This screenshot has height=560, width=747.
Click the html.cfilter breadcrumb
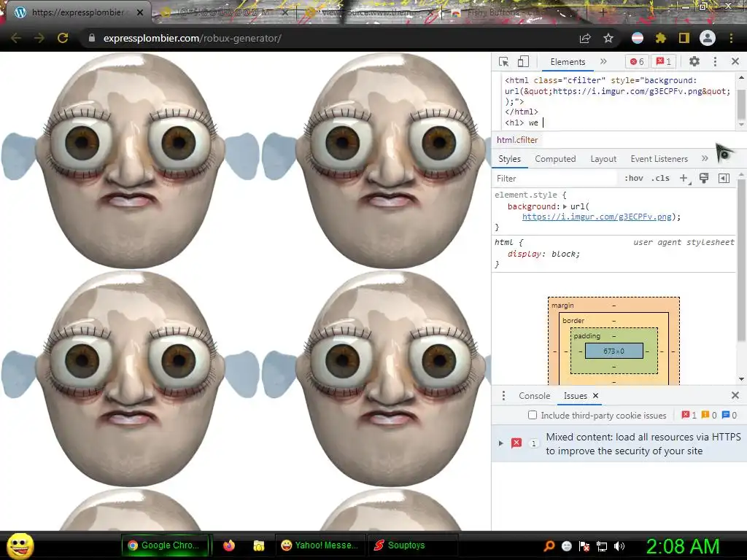(517, 140)
